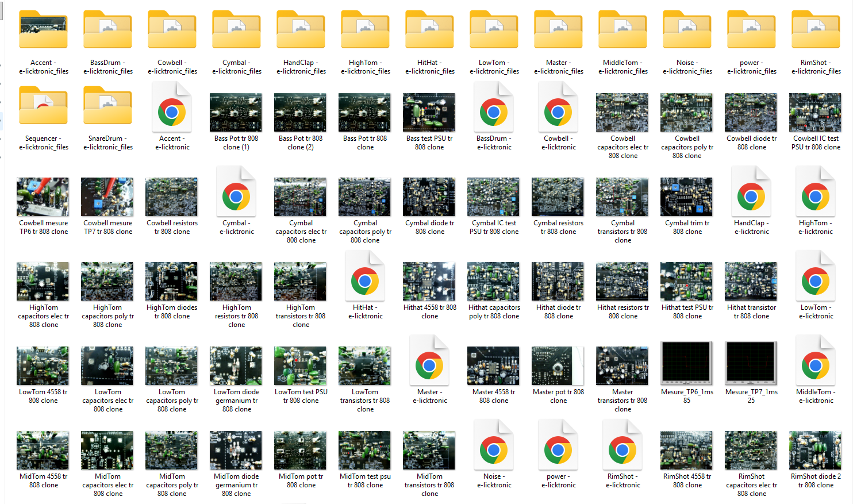Screen dimensions: 853x504
Task: Highlight the RimShot - e-licktronic_files folder icon
Action: click(x=816, y=29)
